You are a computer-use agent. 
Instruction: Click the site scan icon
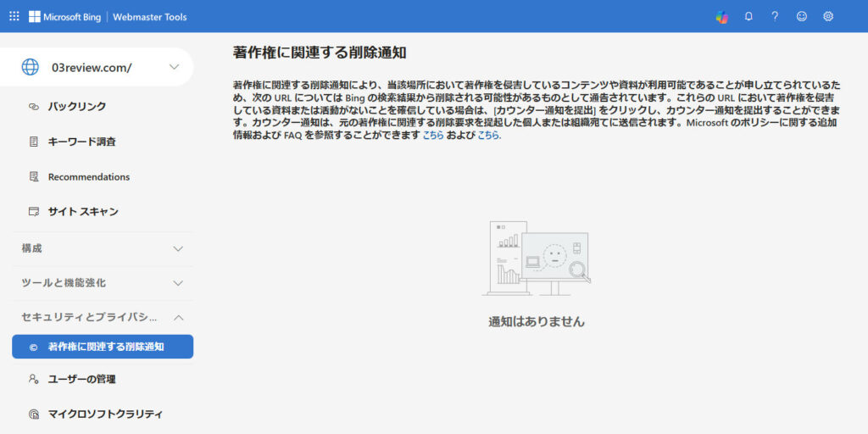(x=33, y=211)
